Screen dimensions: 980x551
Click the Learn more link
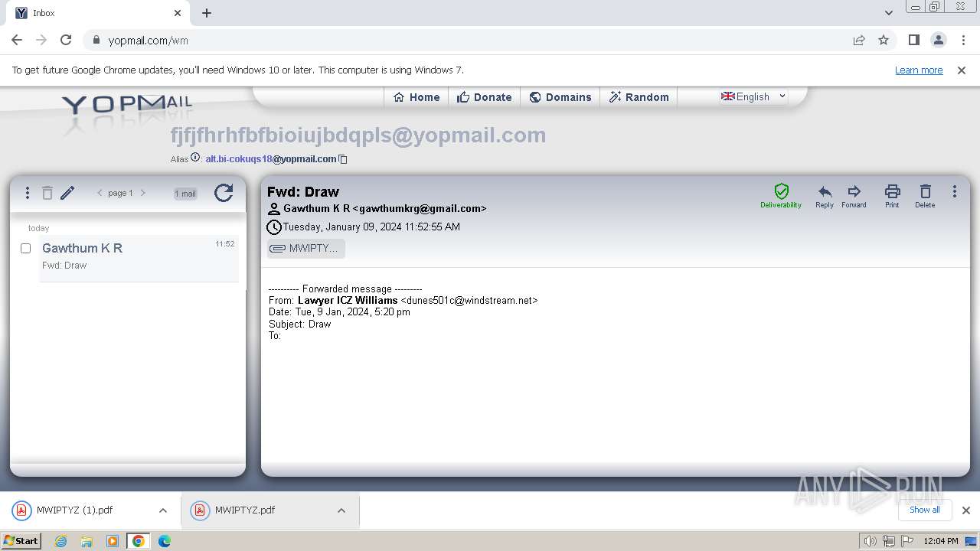click(x=919, y=70)
